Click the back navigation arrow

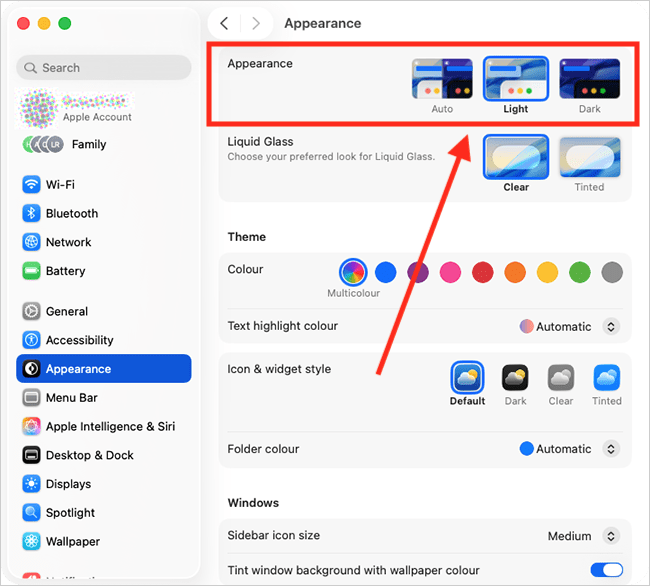pos(224,23)
